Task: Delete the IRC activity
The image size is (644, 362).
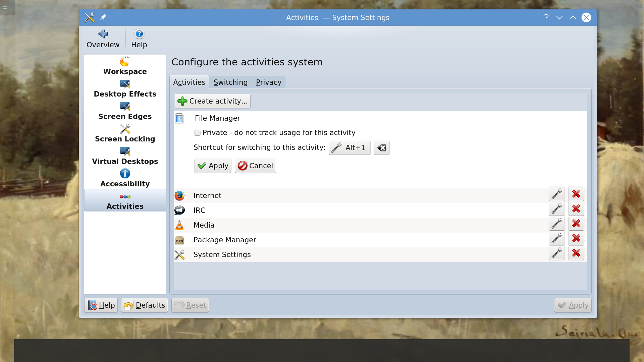Action: [576, 209]
